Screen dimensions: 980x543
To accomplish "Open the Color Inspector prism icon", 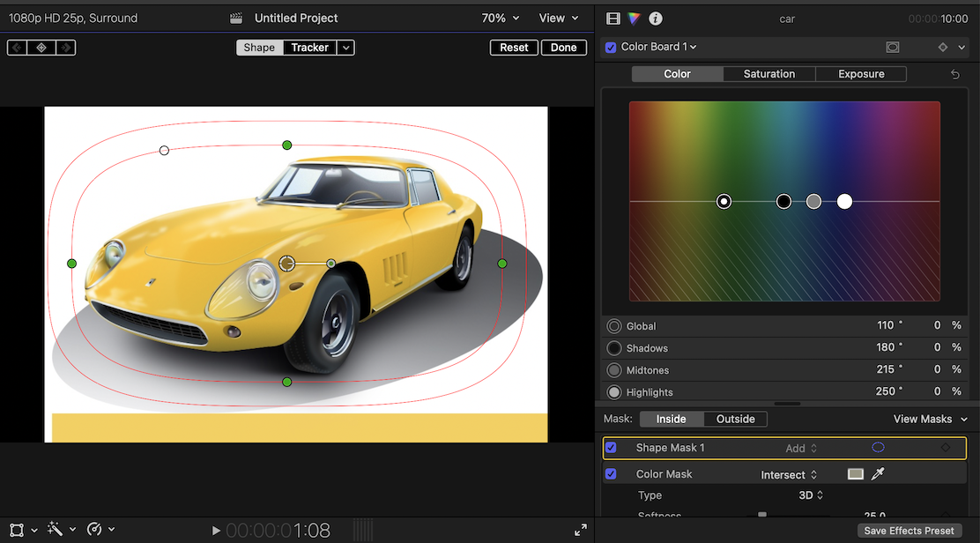I will pos(635,19).
